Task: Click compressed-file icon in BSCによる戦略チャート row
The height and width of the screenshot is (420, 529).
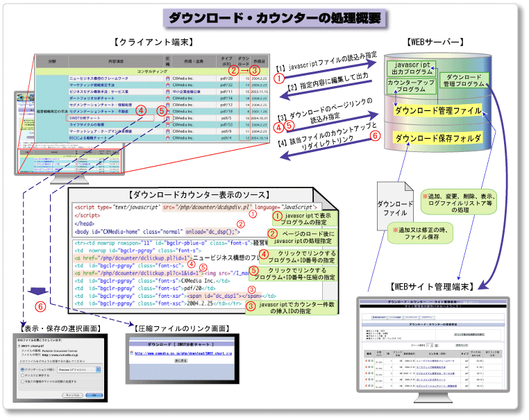Action: [x=168, y=137]
